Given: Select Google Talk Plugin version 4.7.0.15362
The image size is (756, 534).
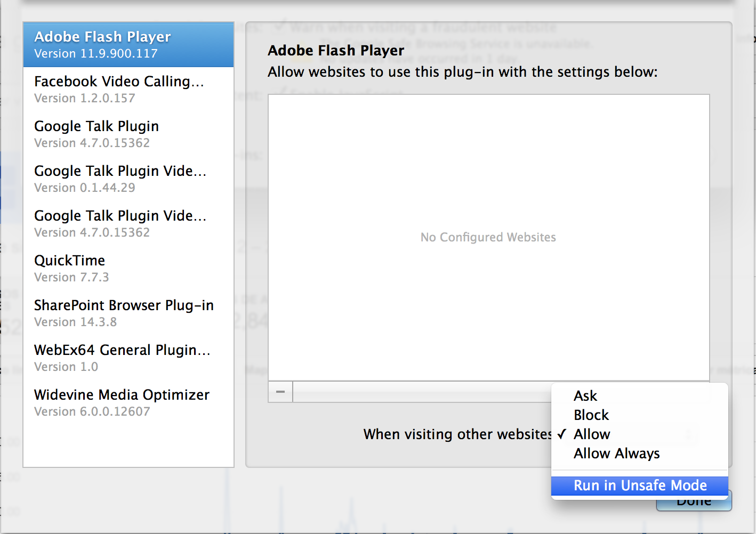Looking at the screenshot, I should click(128, 134).
